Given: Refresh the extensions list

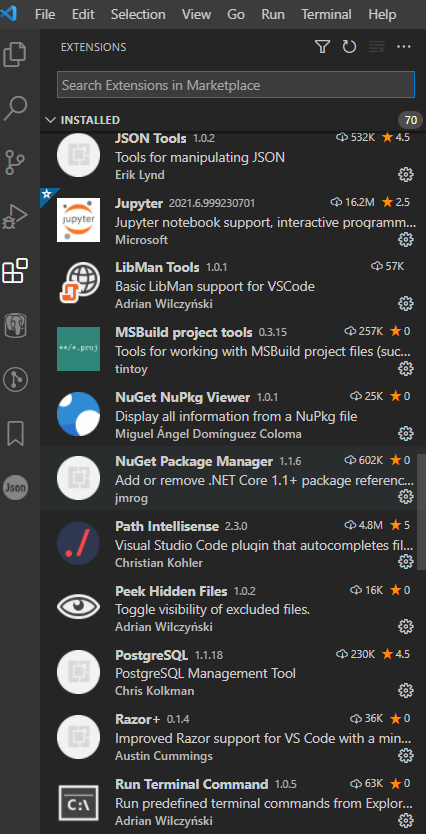Looking at the screenshot, I should coord(349,47).
